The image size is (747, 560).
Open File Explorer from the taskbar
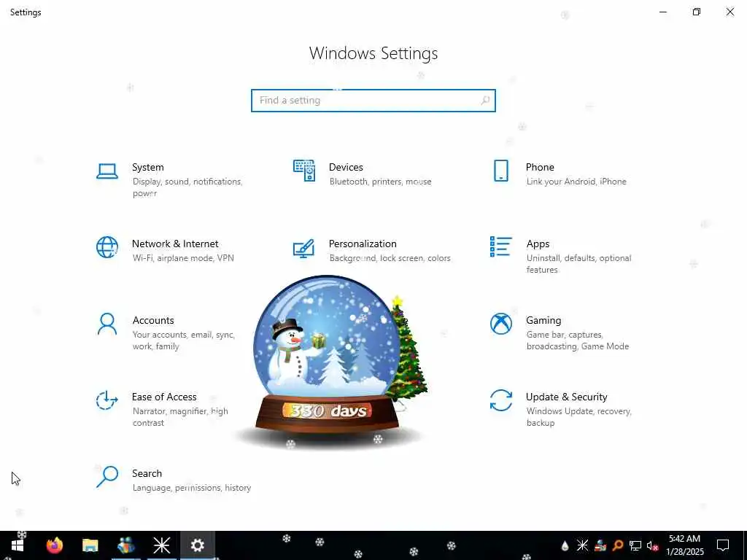point(90,545)
